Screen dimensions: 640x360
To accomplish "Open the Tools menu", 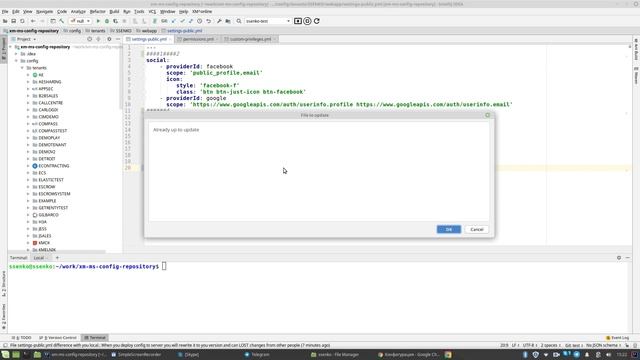I will [139, 11].
